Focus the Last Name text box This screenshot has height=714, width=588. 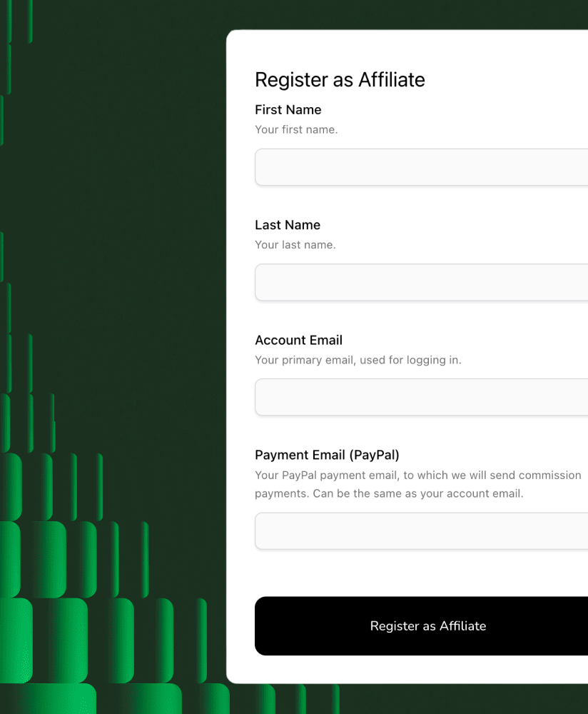[422, 282]
